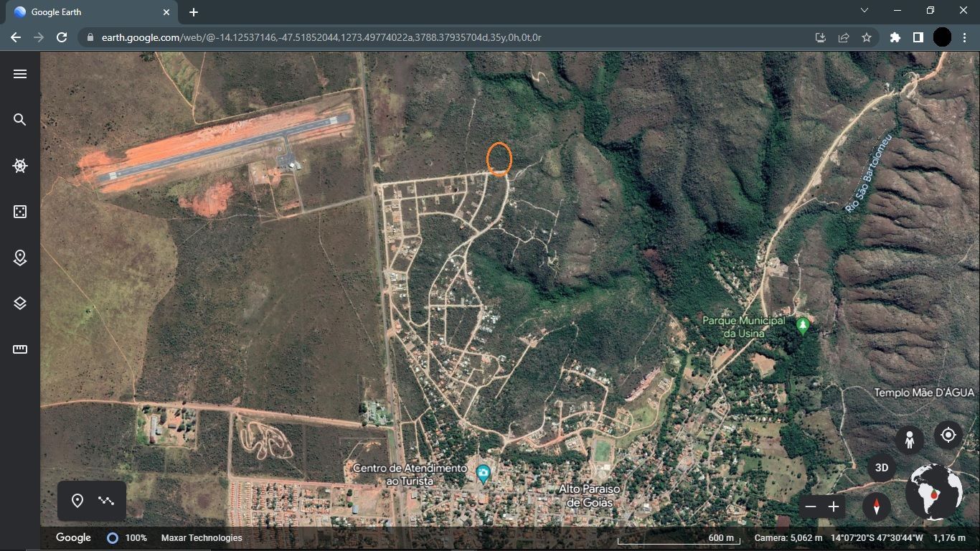Click the 100% loading indicator

click(x=128, y=538)
